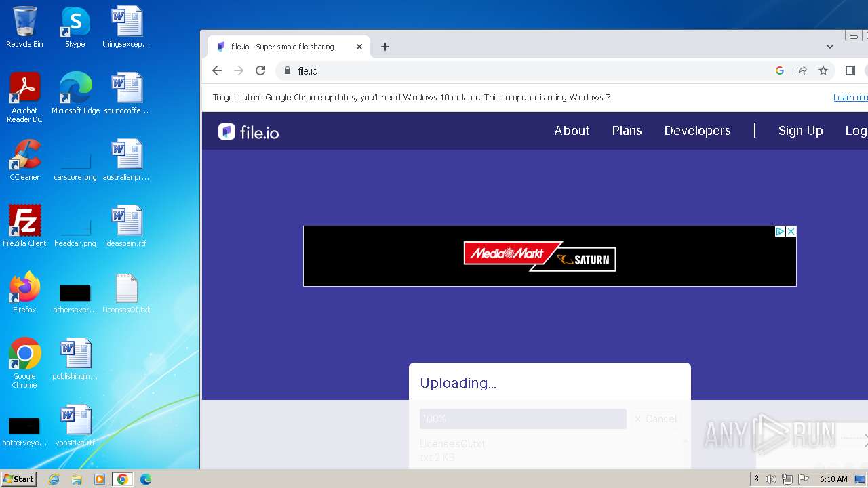Image resolution: width=868 pixels, height=488 pixels.
Task: View site information padlock icon
Action: tap(288, 70)
